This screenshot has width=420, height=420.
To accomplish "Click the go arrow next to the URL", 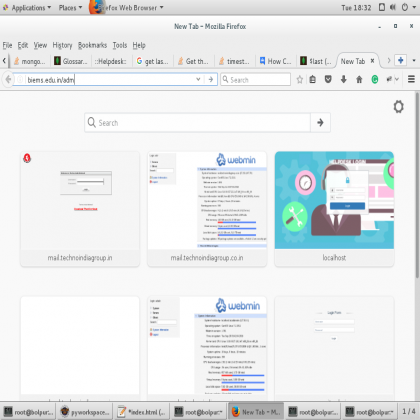I will [211, 79].
